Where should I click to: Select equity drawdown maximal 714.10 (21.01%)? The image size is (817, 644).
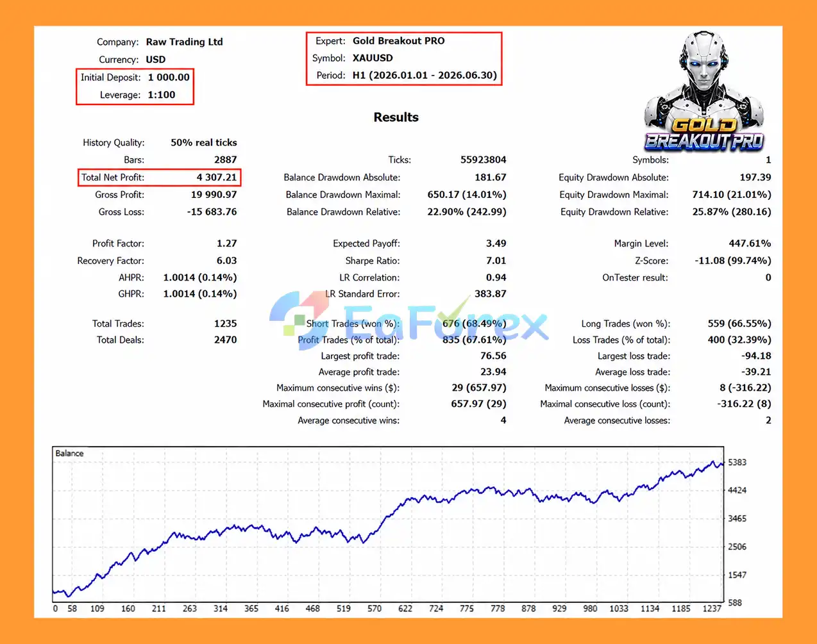(732, 195)
